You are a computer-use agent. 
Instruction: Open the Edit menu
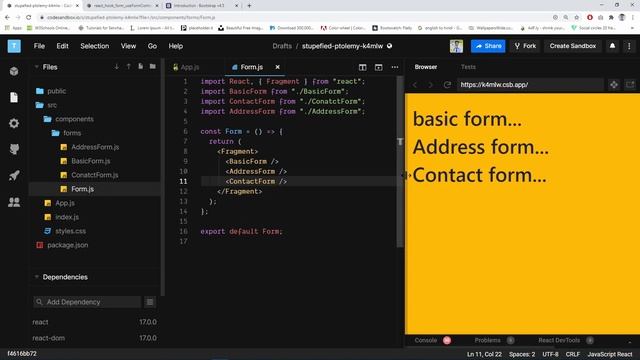click(62, 46)
